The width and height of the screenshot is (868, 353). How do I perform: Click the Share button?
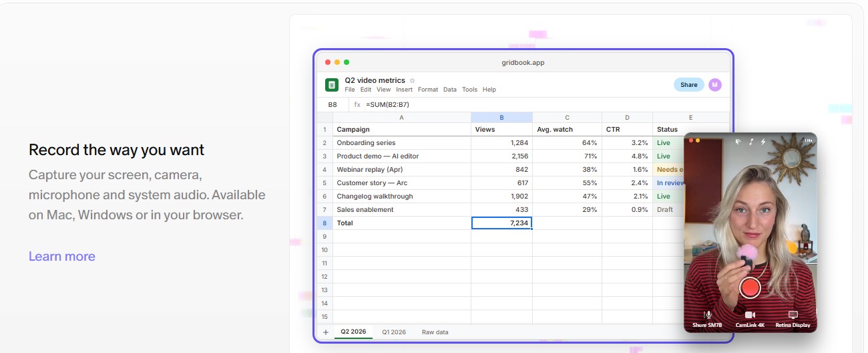689,85
